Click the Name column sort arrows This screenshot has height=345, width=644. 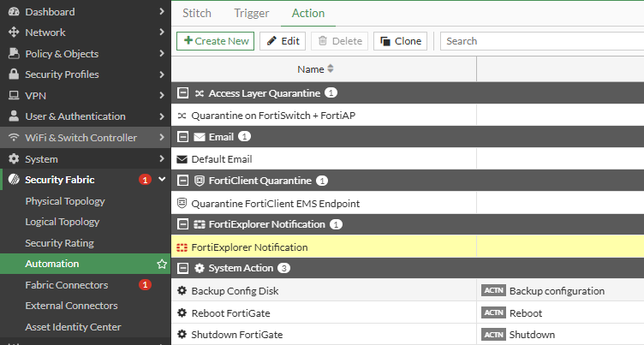pos(331,69)
